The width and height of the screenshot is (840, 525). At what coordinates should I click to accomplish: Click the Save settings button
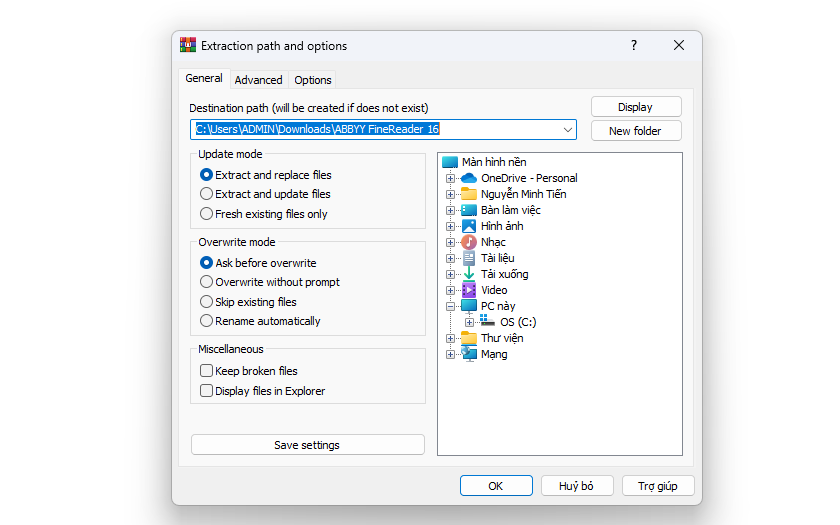[x=308, y=445]
